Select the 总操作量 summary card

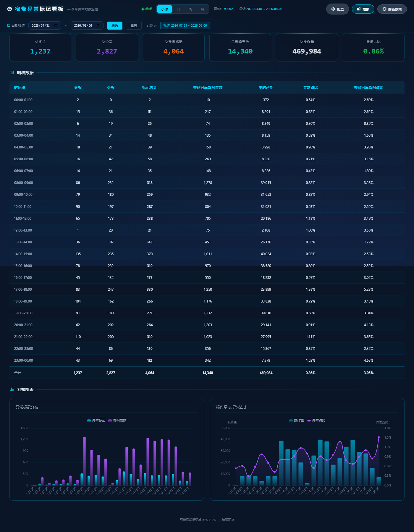tap(307, 47)
